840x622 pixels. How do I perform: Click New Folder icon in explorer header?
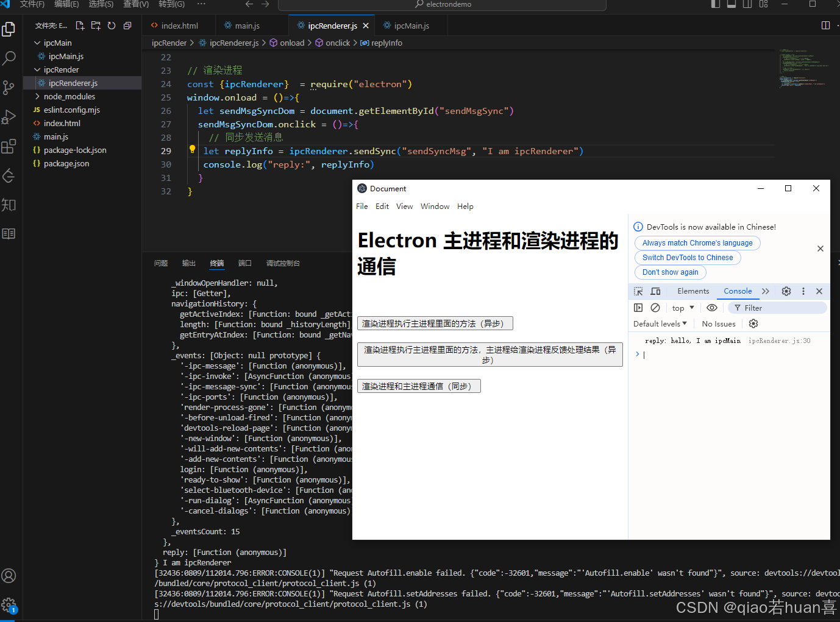click(96, 26)
